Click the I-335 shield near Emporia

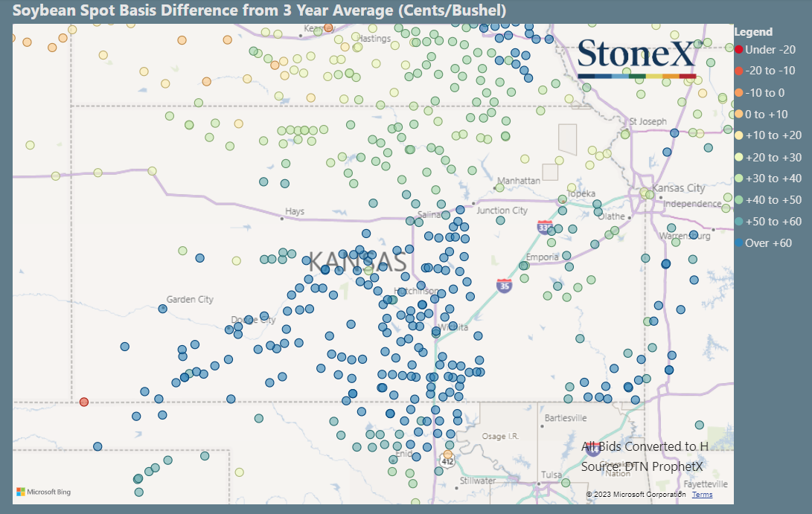[544, 229]
